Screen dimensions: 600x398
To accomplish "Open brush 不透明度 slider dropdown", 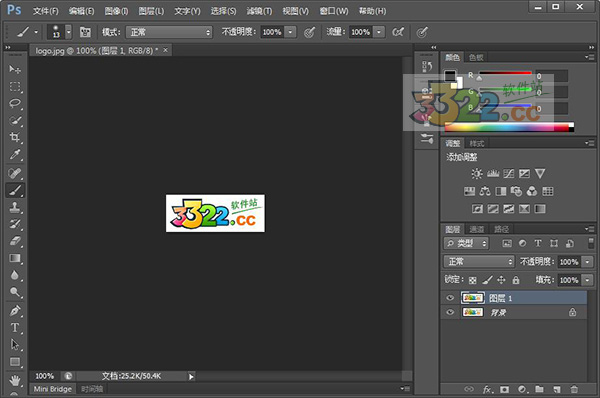I will [290, 32].
